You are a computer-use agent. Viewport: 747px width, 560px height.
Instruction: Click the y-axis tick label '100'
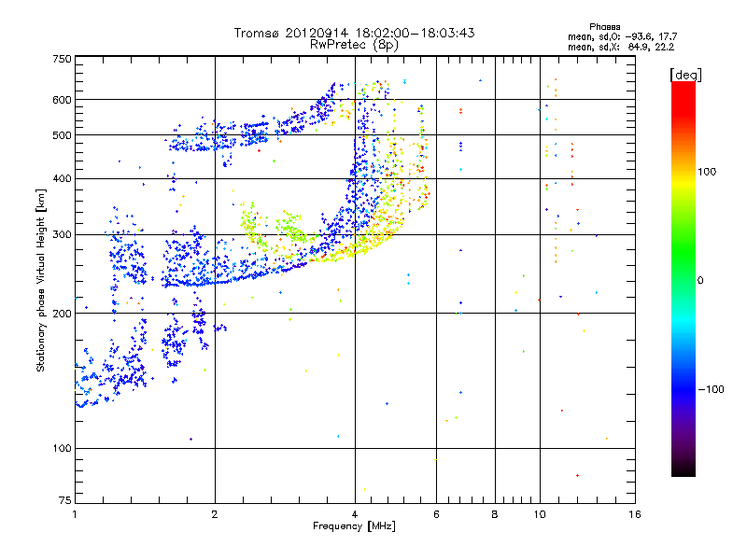pos(62,449)
